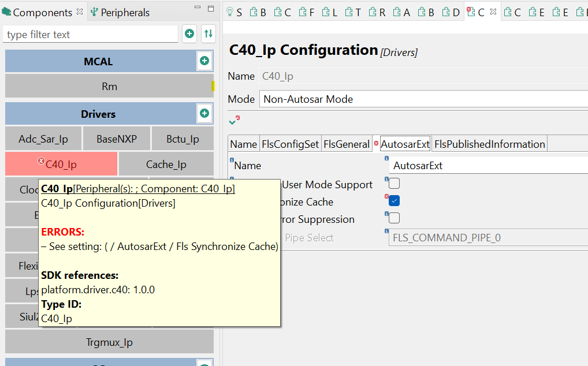Select the Bctu_Ip driver

[x=183, y=139]
